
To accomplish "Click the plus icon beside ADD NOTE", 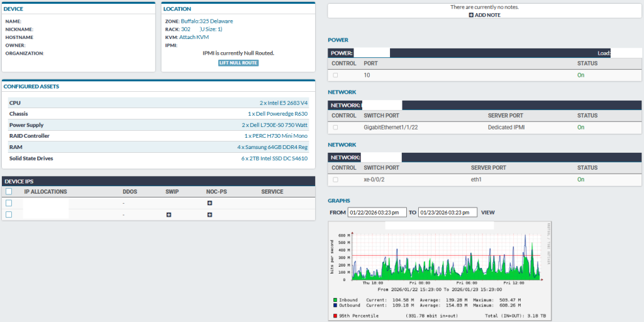I will click(x=471, y=15).
